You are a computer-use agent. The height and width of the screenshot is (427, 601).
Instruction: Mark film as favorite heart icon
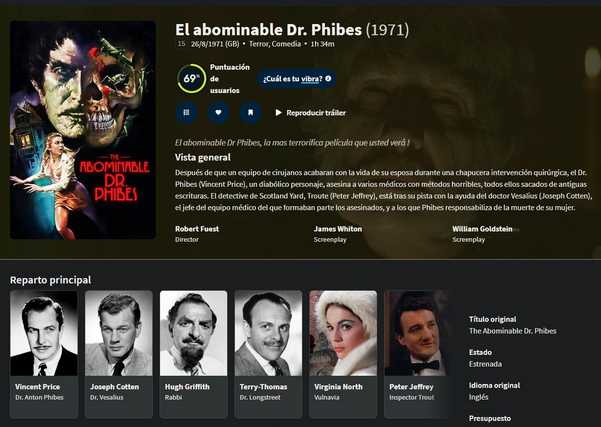click(x=218, y=112)
